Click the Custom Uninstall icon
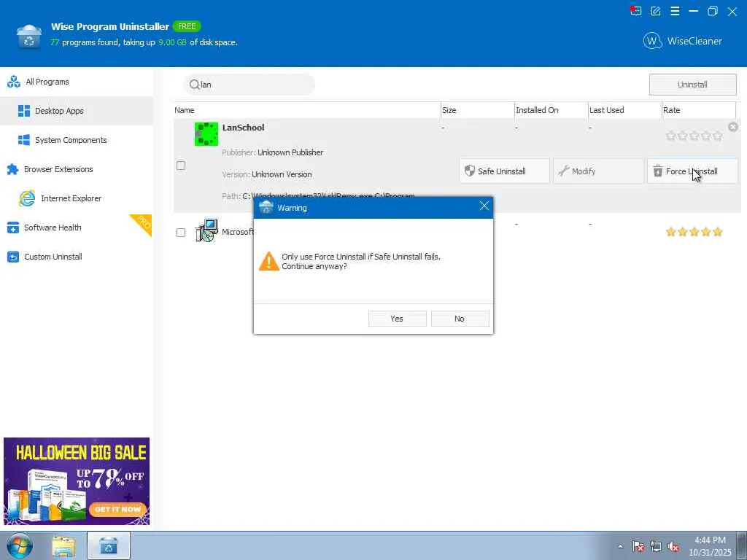The image size is (747, 560). pos(13,257)
